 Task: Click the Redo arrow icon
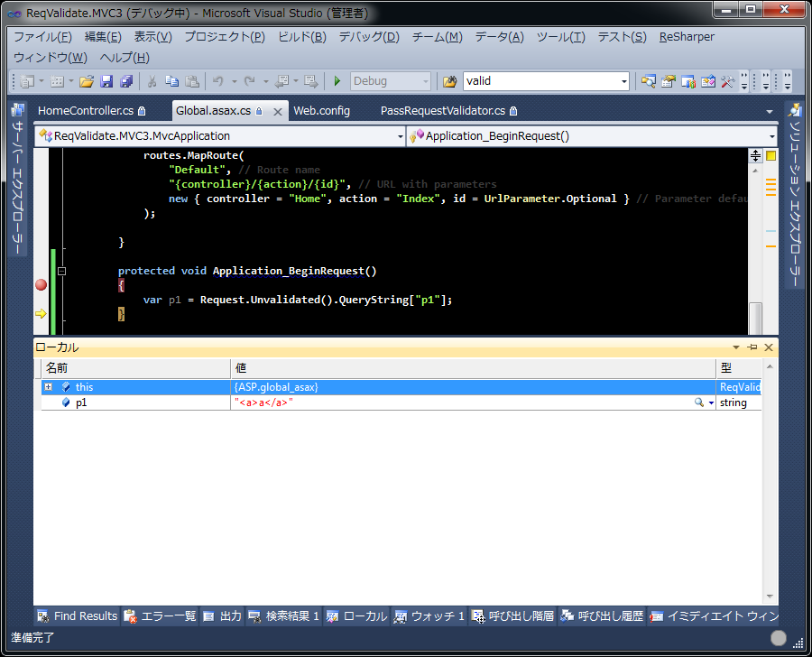coord(250,81)
